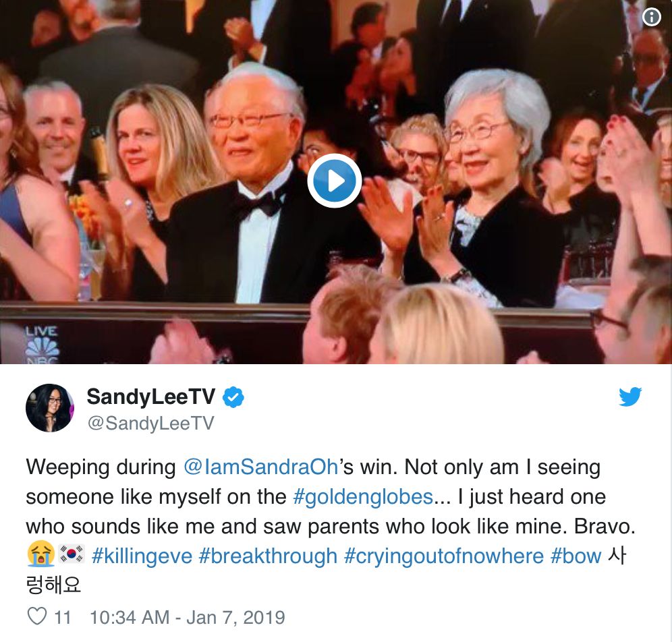Open the #breakthrough hashtag
Image resolution: width=672 pixels, height=642 pixels.
(x=268, y=556)
